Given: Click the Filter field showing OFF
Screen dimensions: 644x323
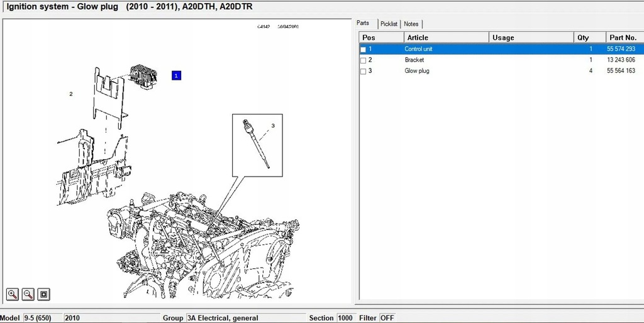Looking at the screenshot, I should coord(387,318).
